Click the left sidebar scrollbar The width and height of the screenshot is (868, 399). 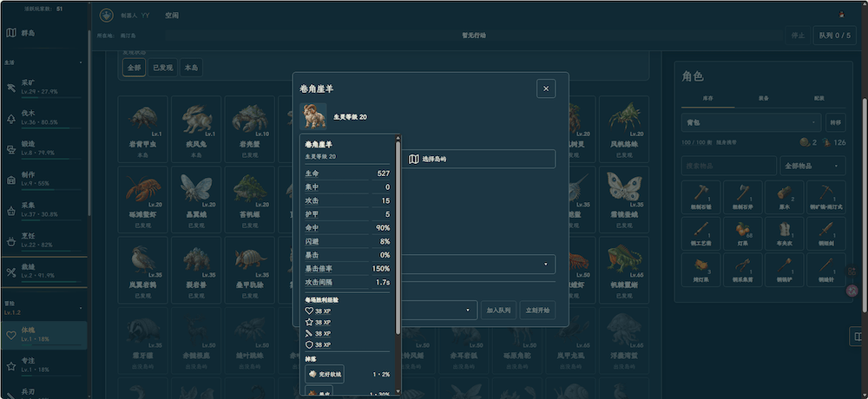[x=89, y=121]
